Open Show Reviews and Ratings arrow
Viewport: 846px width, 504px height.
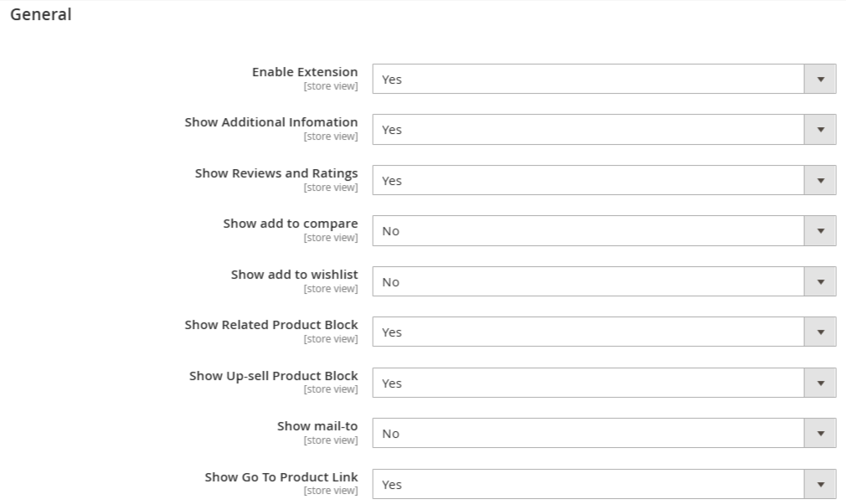[820, 180]
